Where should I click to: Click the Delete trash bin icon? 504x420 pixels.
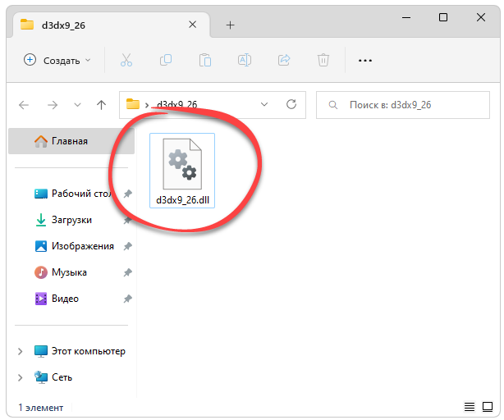pyautogui.click(x=323, y=60)
